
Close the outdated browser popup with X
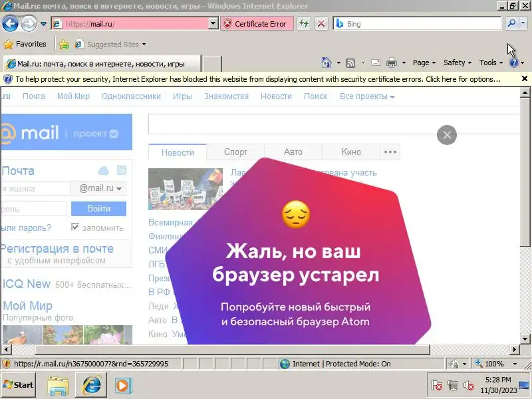click(x=446, y=135)
